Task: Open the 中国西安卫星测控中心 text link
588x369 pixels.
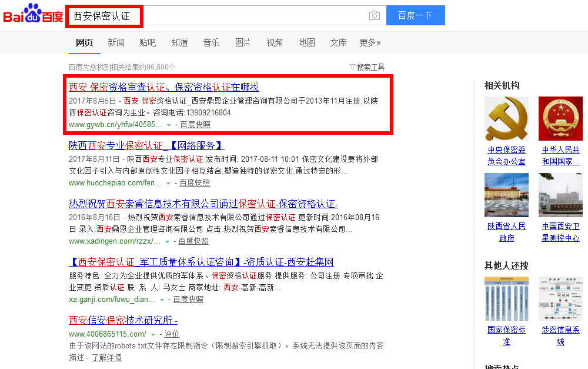Action: (560, 232)
